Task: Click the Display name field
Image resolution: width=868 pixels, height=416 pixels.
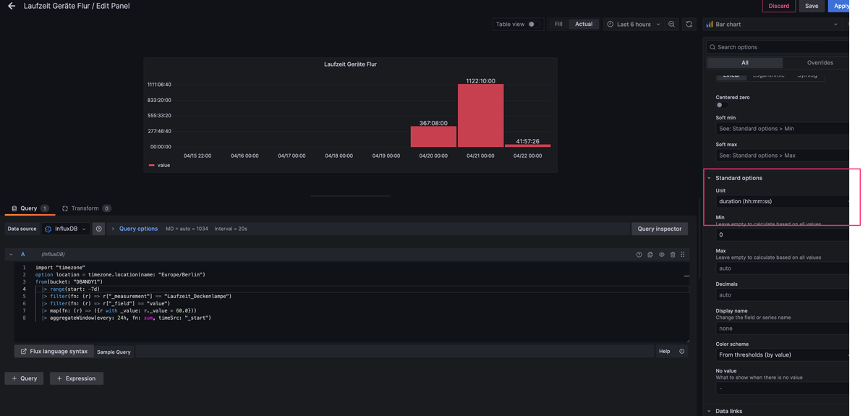Action: [782, 328]
